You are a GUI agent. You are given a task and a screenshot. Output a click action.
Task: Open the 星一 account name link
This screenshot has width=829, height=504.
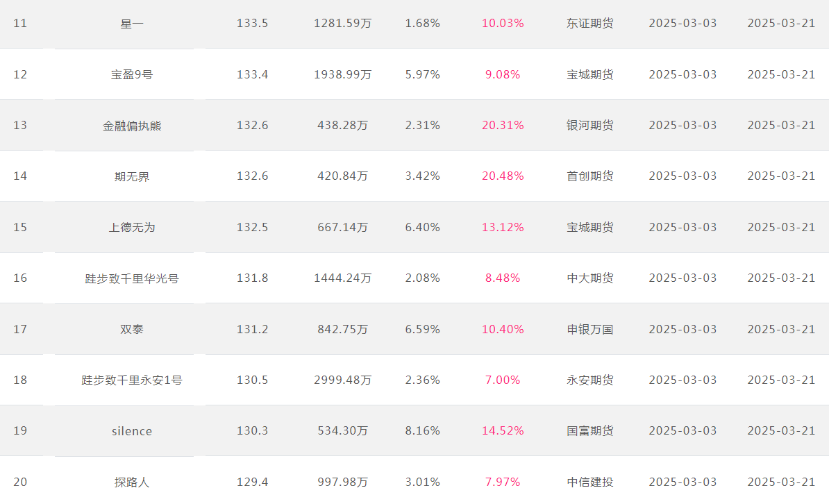132,24
